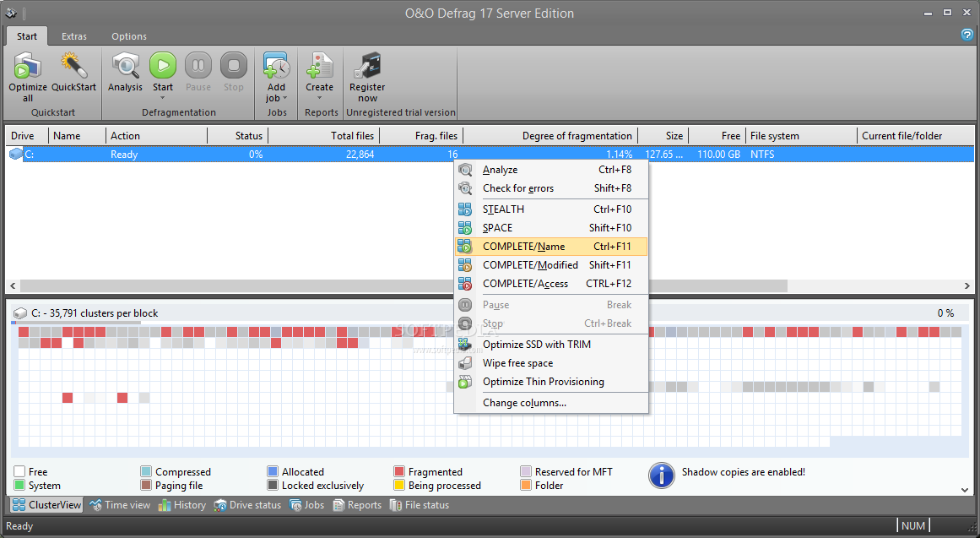Screen dimensions: 980x538
Task: Switch to the Options ribbon tab
Action: tap(129, 36)
